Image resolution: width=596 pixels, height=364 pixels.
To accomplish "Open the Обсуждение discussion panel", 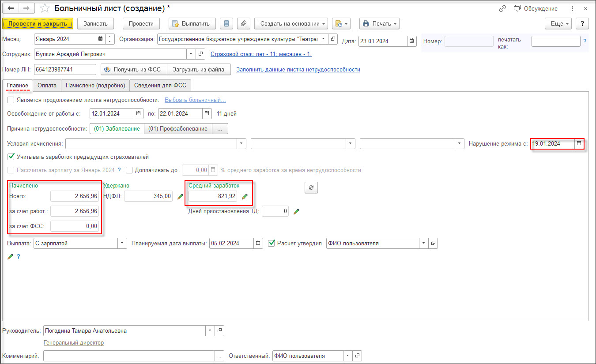I will point(536,8).
